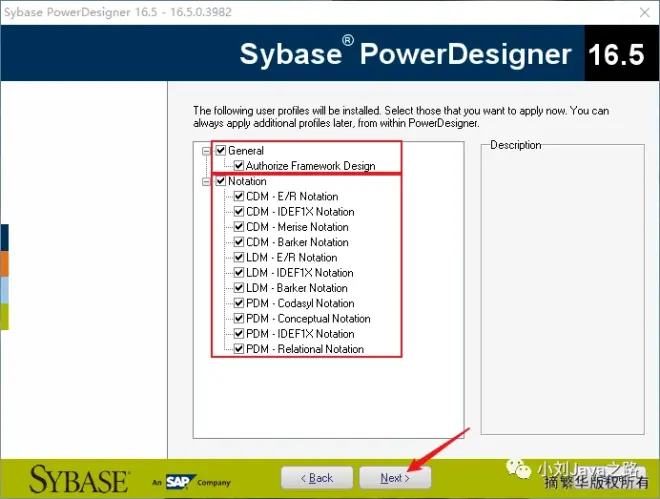
Task: Toggle PDM - Relational Notation checkbox
Action: [239, 349]
